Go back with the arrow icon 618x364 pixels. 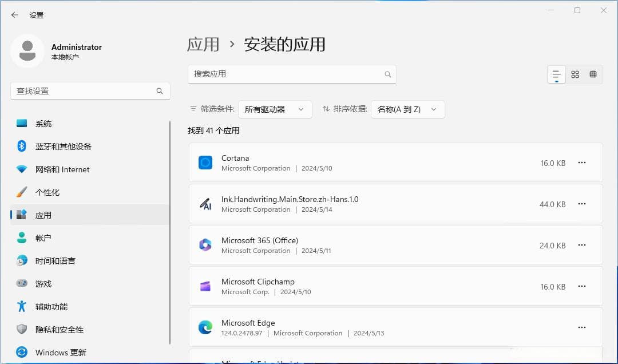tap(14, 15)
